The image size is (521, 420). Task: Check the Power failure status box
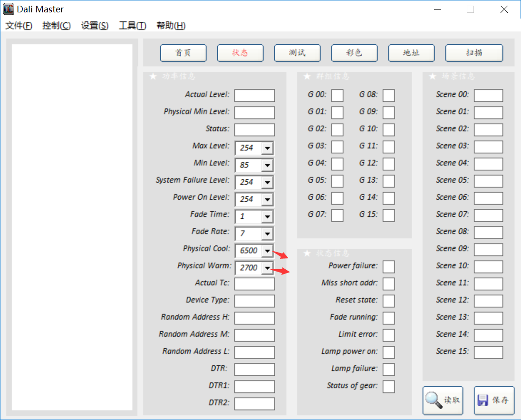point(388,266)
